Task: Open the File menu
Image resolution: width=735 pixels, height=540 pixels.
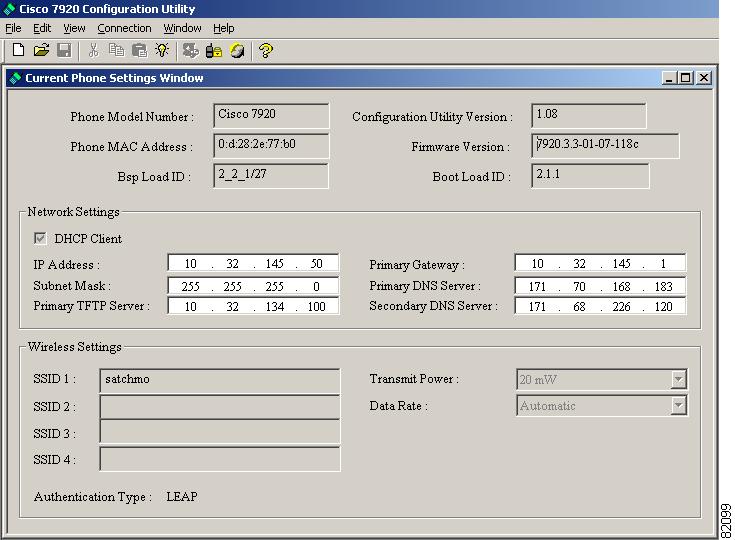Action: (13, 28)
